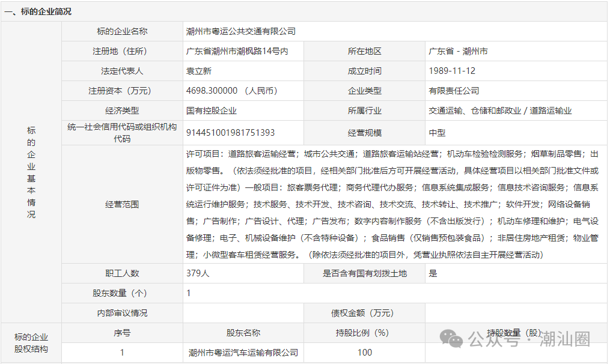Viewport: 610px width, 364px height.
Task: Click the 股东数量（个） label
Action: tap(120, 293)
